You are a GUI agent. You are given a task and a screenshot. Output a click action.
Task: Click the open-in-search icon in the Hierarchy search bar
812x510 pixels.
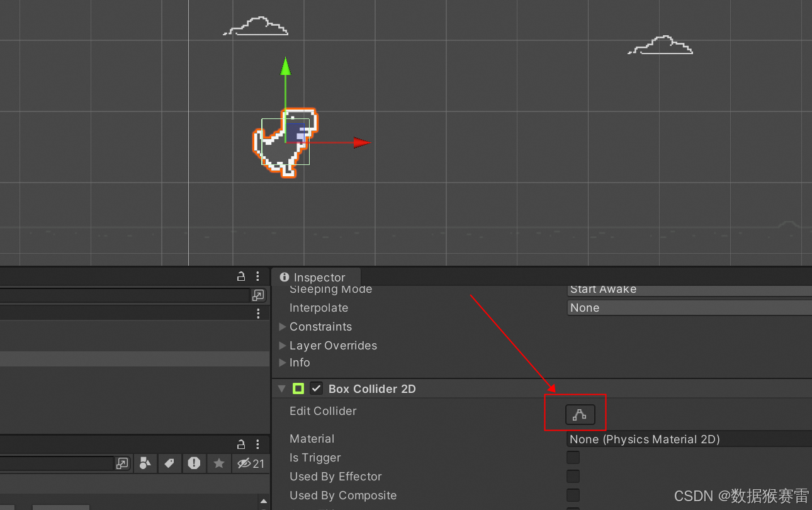click(x=258, y=295)
